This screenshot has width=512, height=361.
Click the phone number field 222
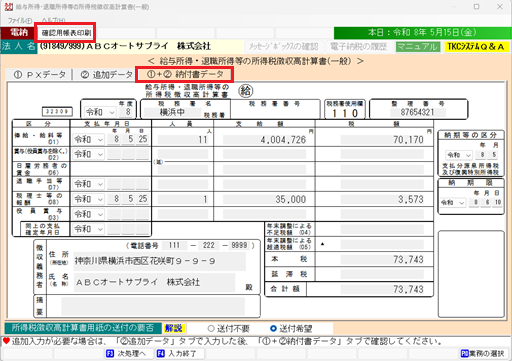click(x=209, y=246)
